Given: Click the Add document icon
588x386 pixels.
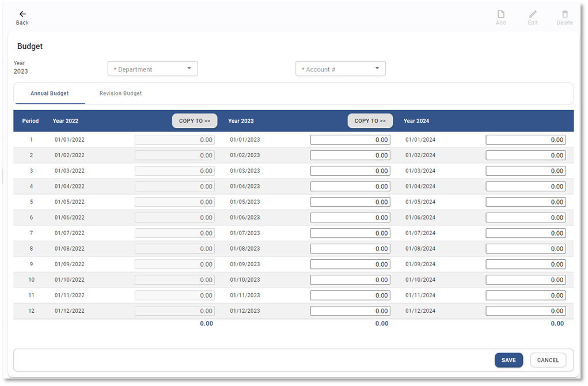Looking at the screenshot, I should 500,14.
